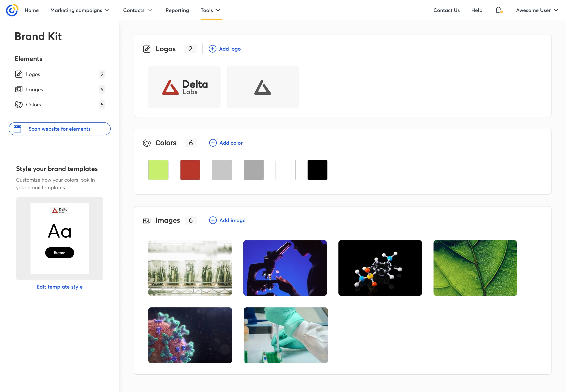Click the Images section header icon
The image size is (566, 392).
coord(147,220)
